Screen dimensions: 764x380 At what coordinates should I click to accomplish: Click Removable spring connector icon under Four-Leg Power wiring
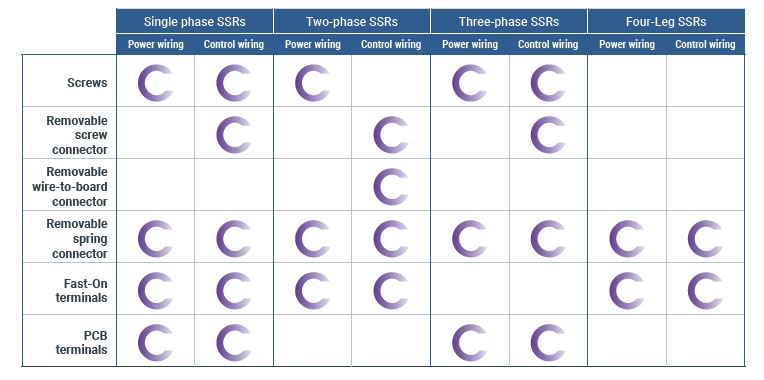click(627, 239)
